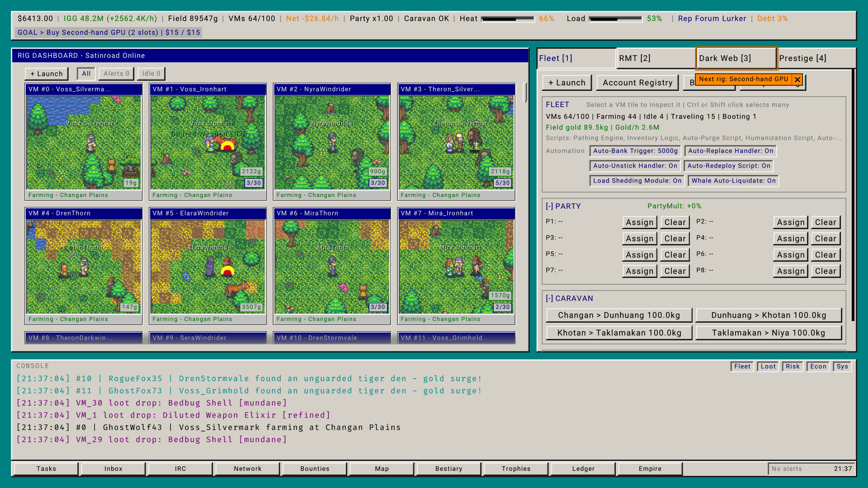Collapse the CARAVAN section
The image size is (868, 488).
549,298
